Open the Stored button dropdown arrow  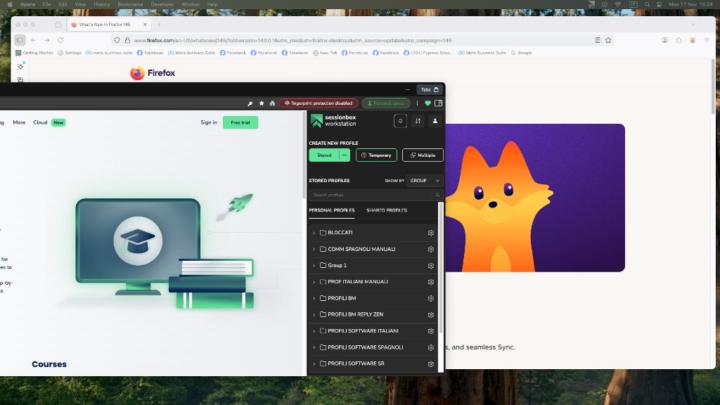coord(345,155)
